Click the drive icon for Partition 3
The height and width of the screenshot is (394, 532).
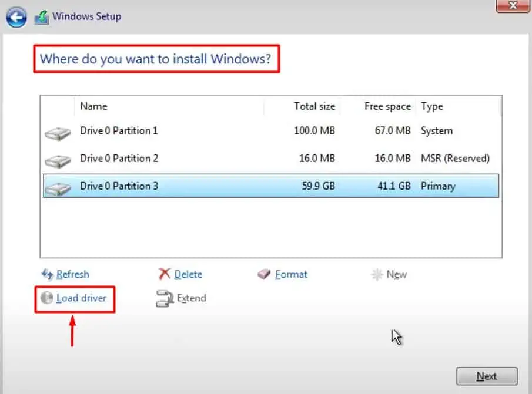point(58,189)
